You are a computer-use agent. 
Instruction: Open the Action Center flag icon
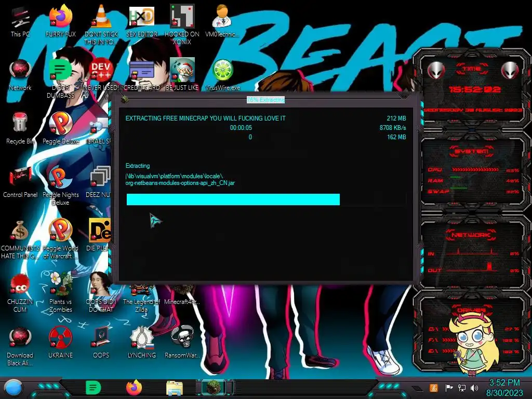point(449,388)
